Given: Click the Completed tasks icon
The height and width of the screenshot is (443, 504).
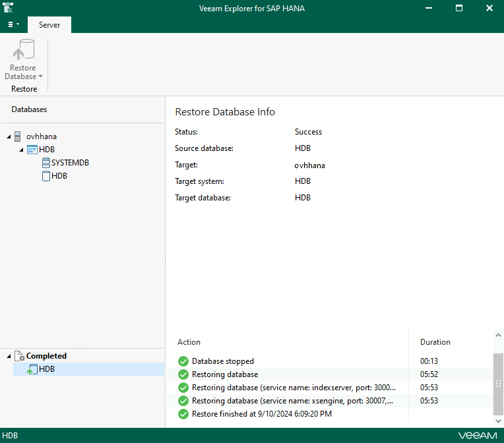Looking at the screenshot, I should point(19,356).
